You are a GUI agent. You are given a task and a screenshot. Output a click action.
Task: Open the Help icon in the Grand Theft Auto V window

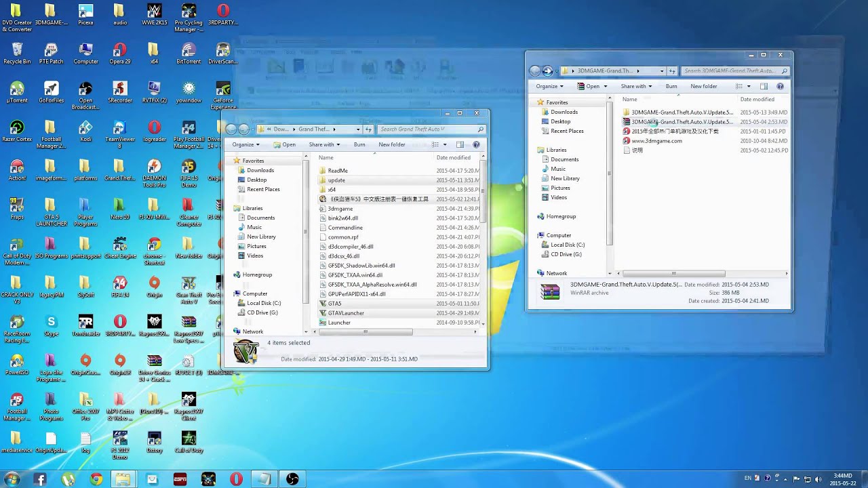point(476,144)
